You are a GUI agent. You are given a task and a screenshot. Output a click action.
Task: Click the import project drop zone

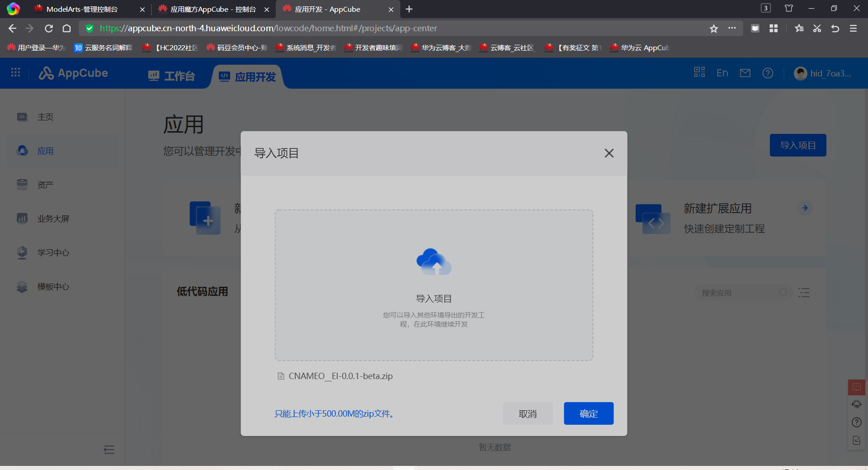[434, 285]
